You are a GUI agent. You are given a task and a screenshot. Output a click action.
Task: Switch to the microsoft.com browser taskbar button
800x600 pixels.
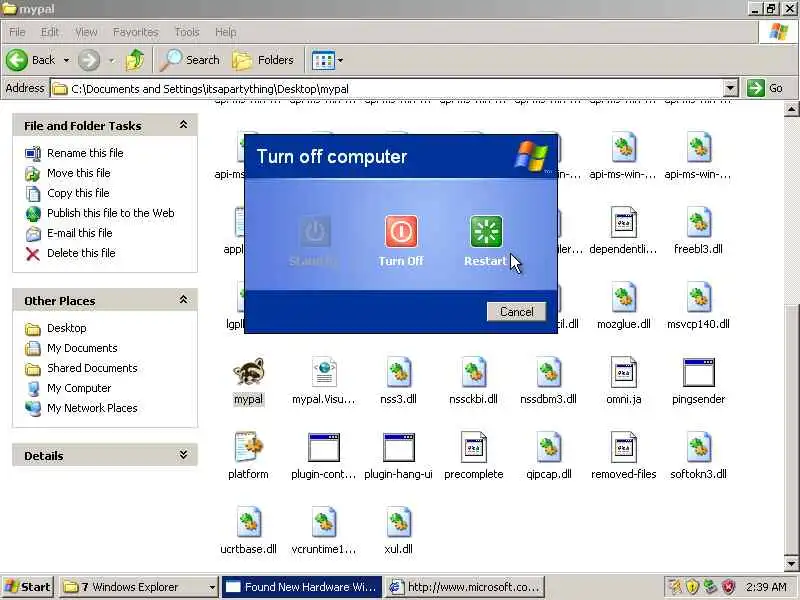pos(464,587)
